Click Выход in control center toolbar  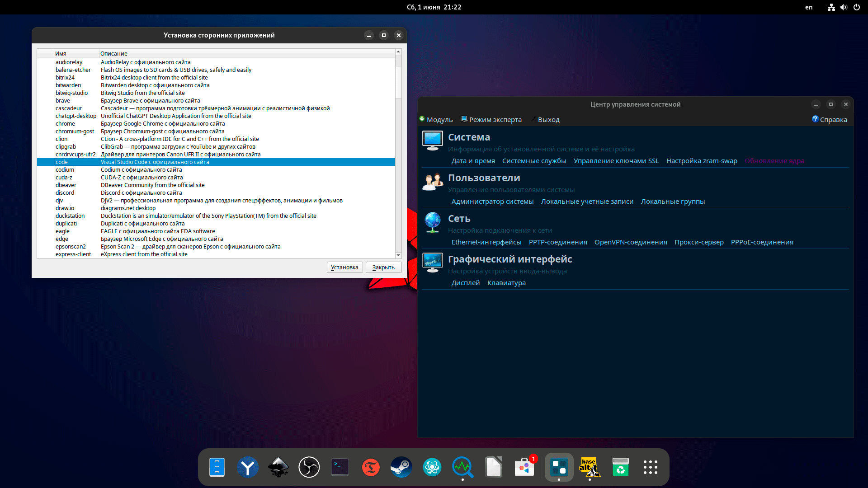pyautogui.click(x=545, y=120)
